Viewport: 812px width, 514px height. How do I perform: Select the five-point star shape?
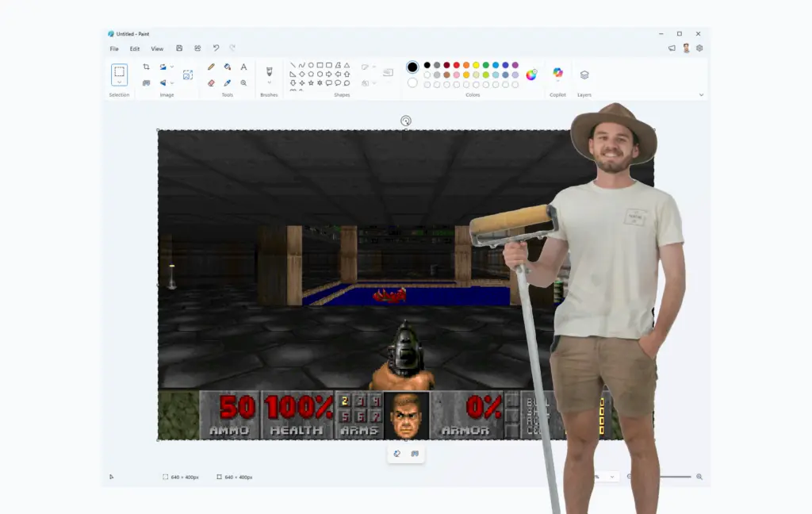click(x=311, y=83)
